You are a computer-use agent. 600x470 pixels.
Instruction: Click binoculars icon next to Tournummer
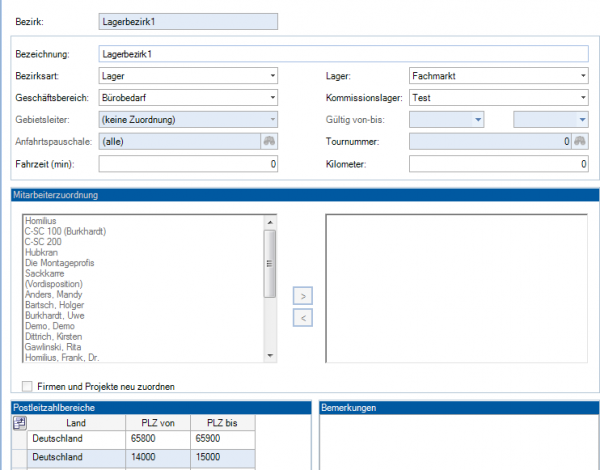click(x=578, y=142)
